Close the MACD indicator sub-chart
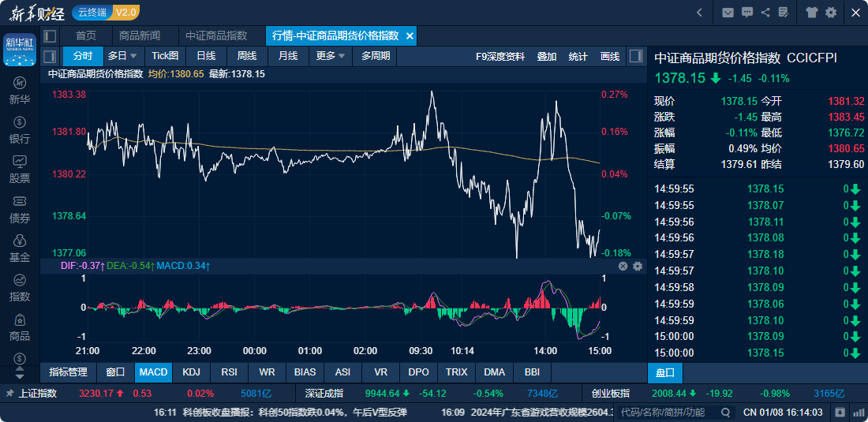Viewport: 868px width, 422px height. click(x=623, y=267)
